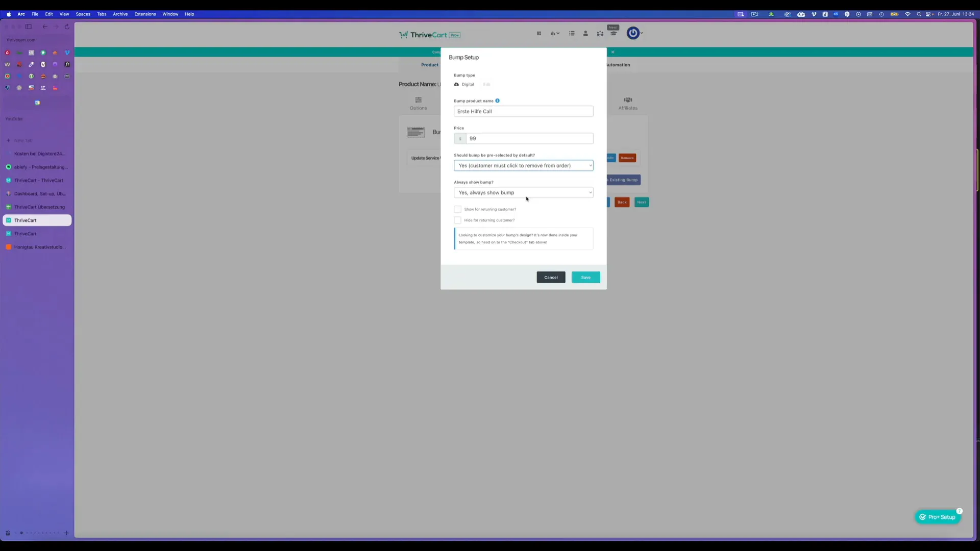
Task: Open Spotlight search in menu bar
Action: (x=919, y=14)
